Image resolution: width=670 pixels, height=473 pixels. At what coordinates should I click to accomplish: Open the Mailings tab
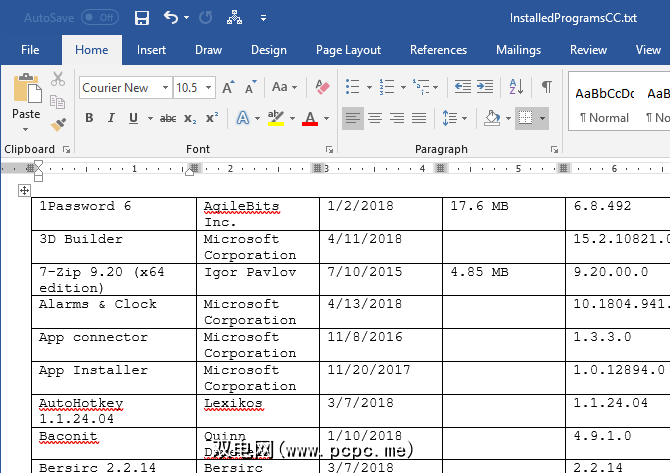[x=518, y=50]
